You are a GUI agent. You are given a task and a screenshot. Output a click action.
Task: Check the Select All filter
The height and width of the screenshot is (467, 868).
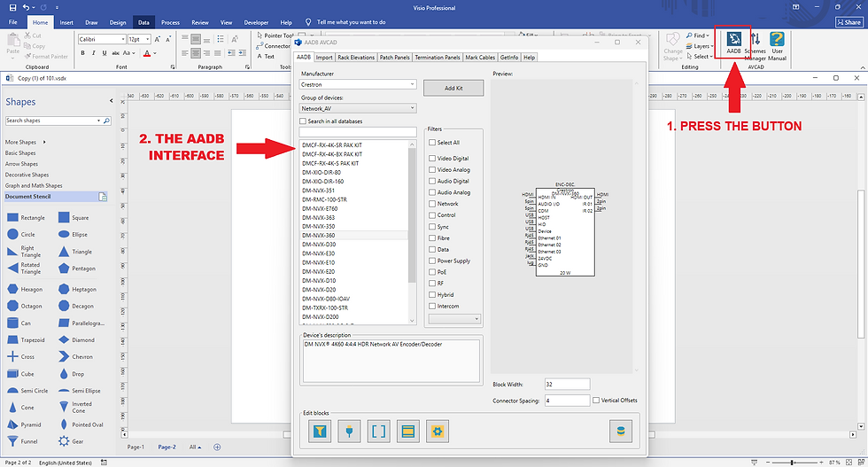pos(432,143)
